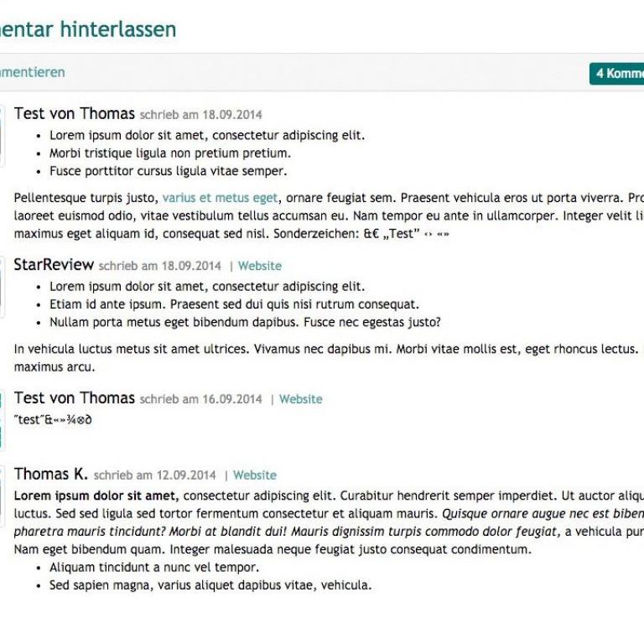
Task: Follow the "varius et metus eget" link
Action: (x=220, y=198)
